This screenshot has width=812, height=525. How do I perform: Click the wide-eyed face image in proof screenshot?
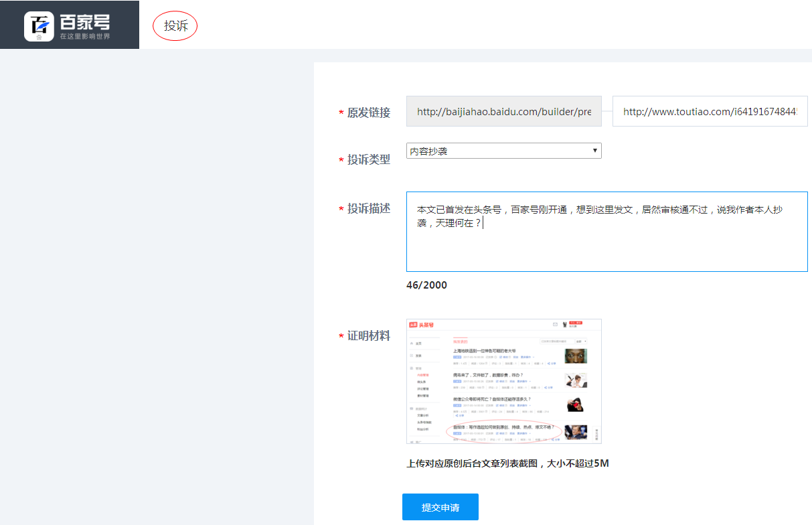click(x=575, y=356)
